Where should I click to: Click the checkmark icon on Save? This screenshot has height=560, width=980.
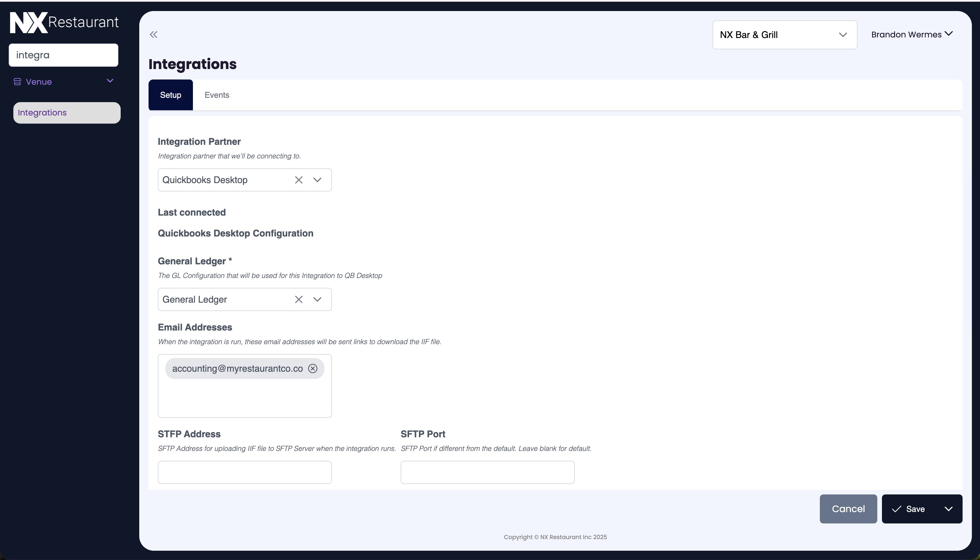[x=896, y=509]
